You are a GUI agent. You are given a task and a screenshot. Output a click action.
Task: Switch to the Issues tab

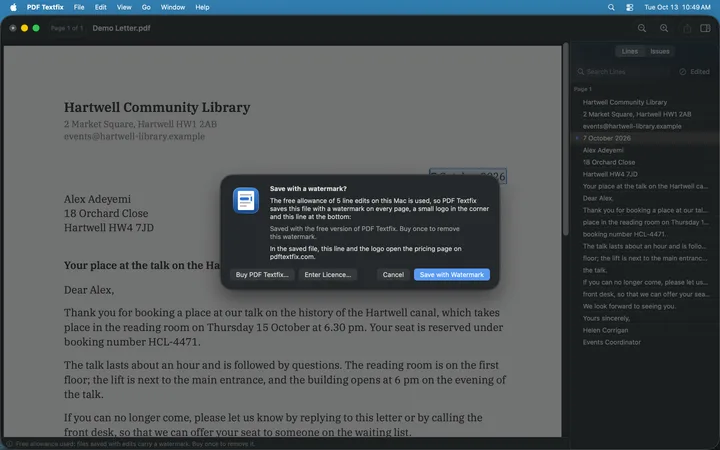click(659, 51)
